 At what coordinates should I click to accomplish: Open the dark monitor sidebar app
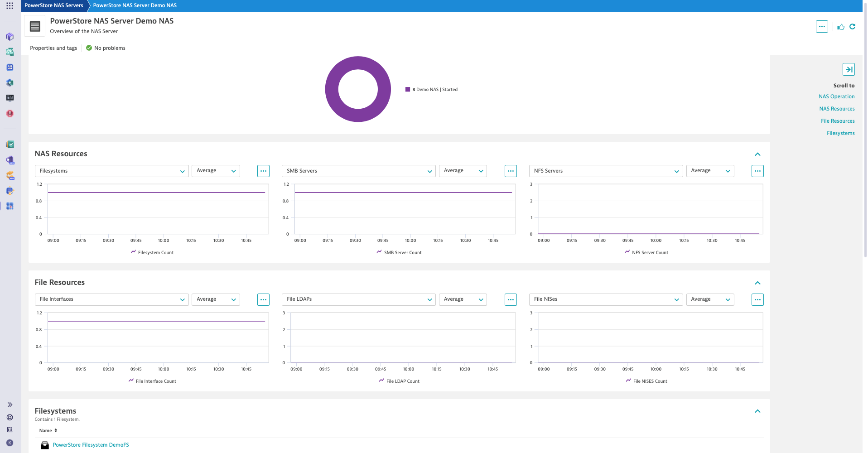tap(10, 98)
